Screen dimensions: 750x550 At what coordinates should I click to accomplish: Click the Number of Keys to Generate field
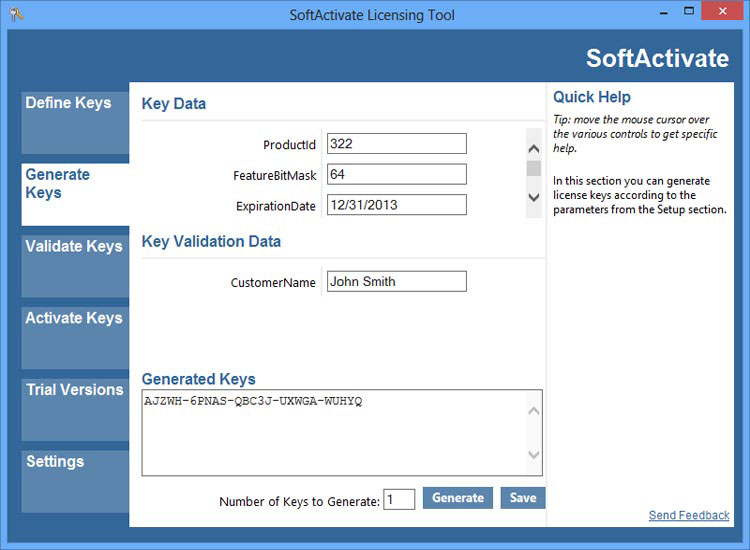coord(399,499)
